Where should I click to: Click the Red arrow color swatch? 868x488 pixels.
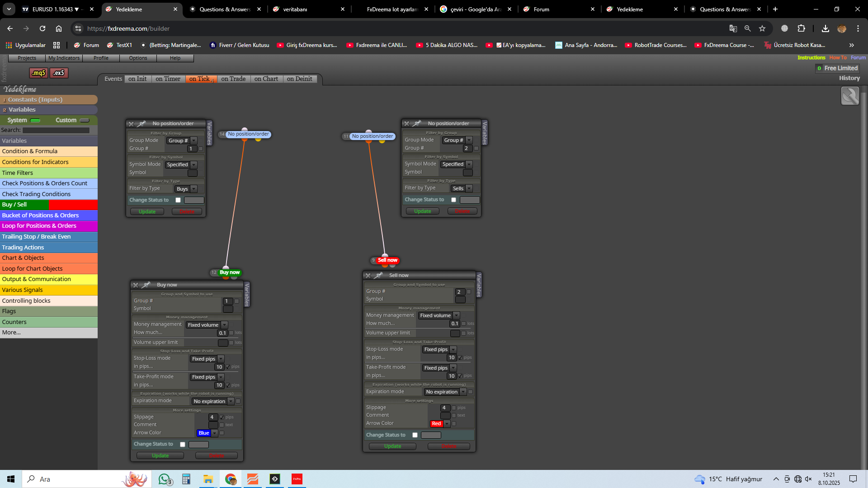pos(436,424)
